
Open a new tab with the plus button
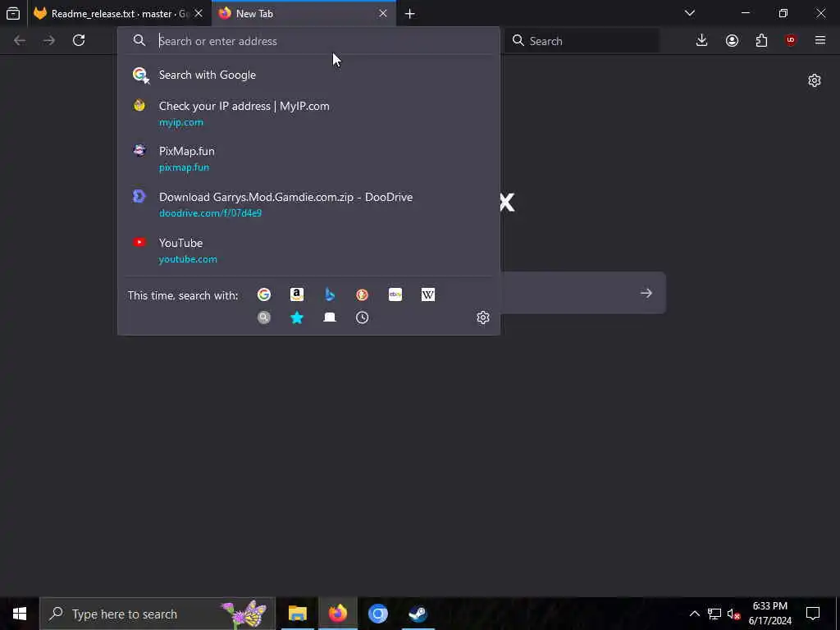click(410, 13)
